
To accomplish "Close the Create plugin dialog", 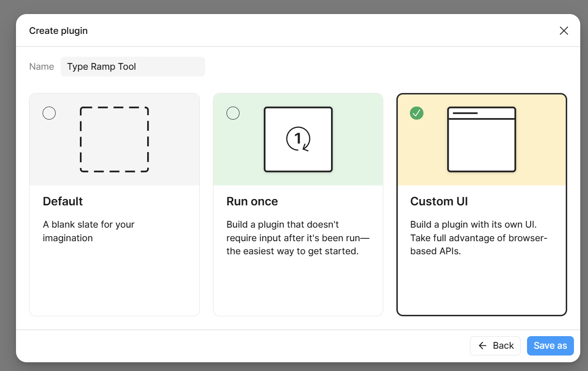I will click(x=564, y=31).
